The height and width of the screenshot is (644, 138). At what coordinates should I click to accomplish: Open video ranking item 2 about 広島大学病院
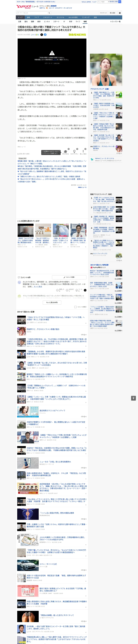pyautogui.click(x=104, y=209)
